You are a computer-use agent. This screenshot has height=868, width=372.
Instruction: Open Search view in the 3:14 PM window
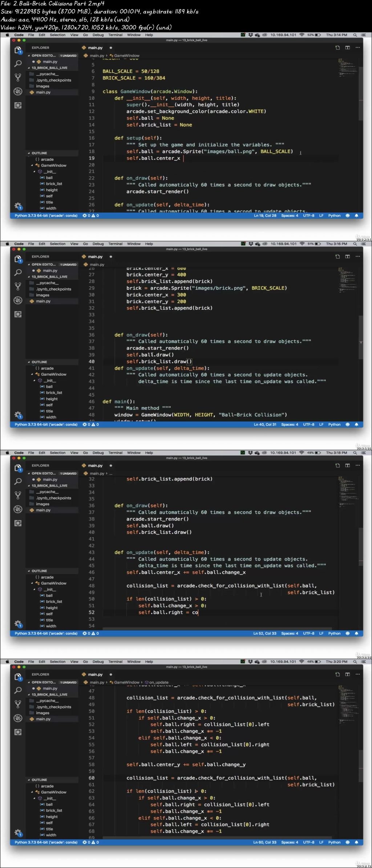tap(18, 64)
